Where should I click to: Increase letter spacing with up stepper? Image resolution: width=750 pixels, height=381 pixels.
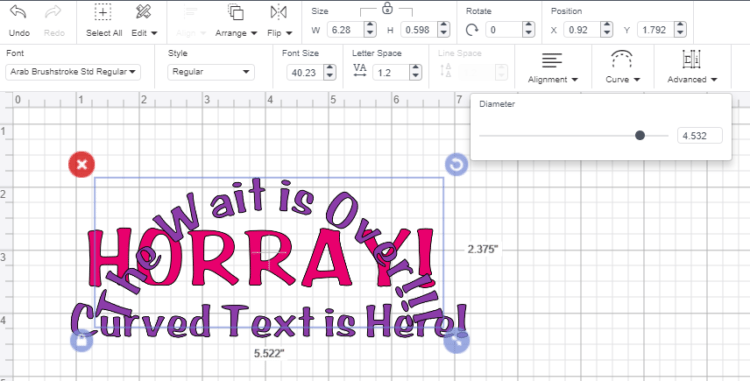click(x=416, y=69)
